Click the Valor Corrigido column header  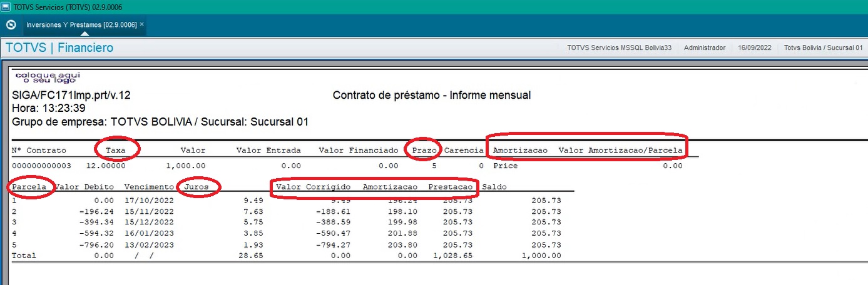pyautogui.click(x=314, y=187)
